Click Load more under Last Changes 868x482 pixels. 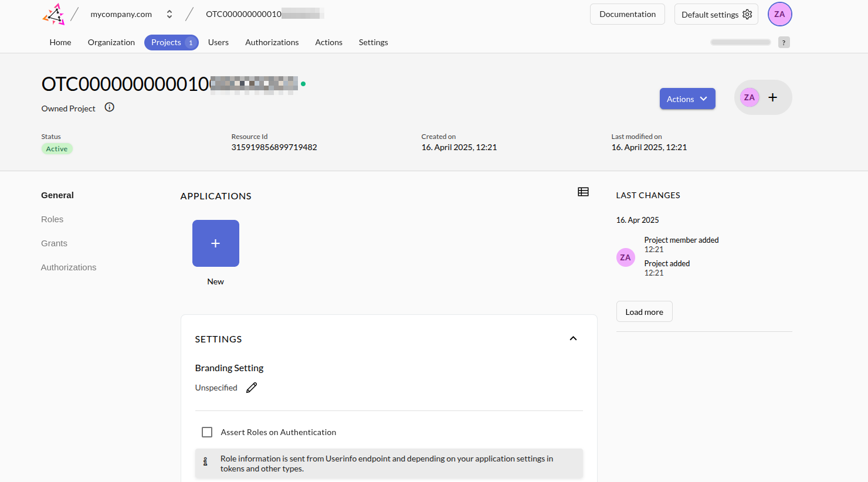point(644,311)
